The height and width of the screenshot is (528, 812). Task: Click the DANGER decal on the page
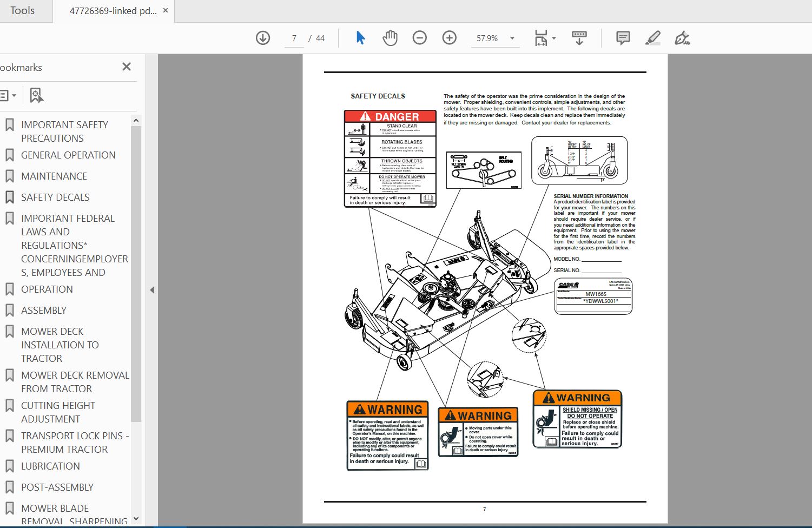390,159
